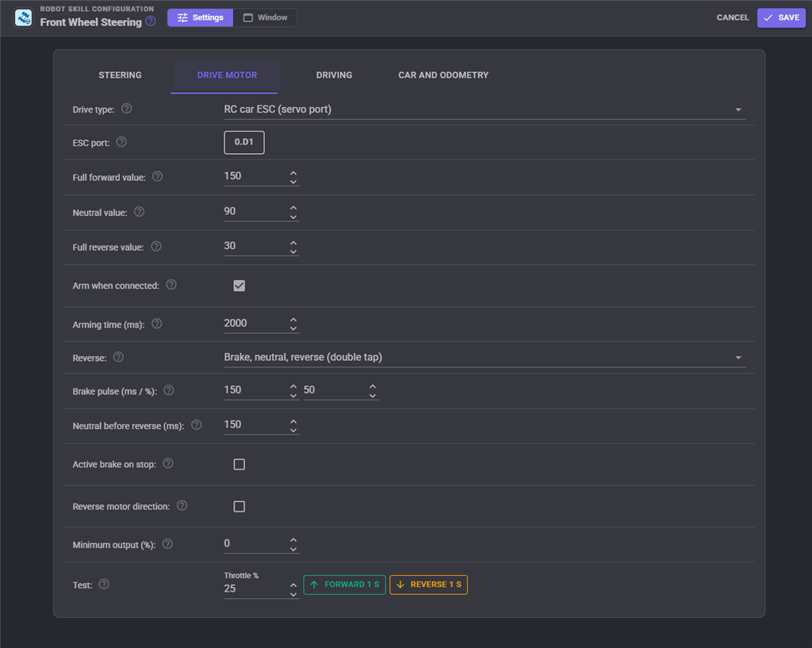The image size is (812, 648).
Task: Switch to the Steering tab
Action: [121, 75]
